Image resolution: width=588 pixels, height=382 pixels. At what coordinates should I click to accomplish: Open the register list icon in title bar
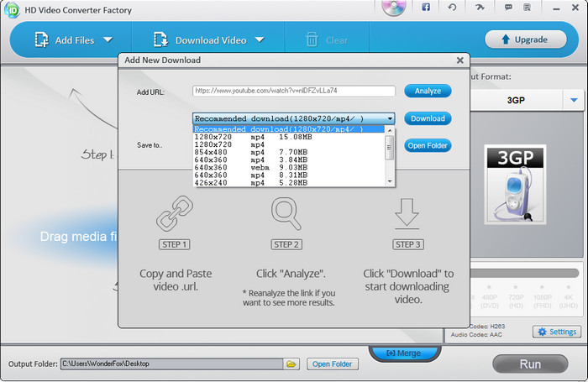tap(527, 7)
